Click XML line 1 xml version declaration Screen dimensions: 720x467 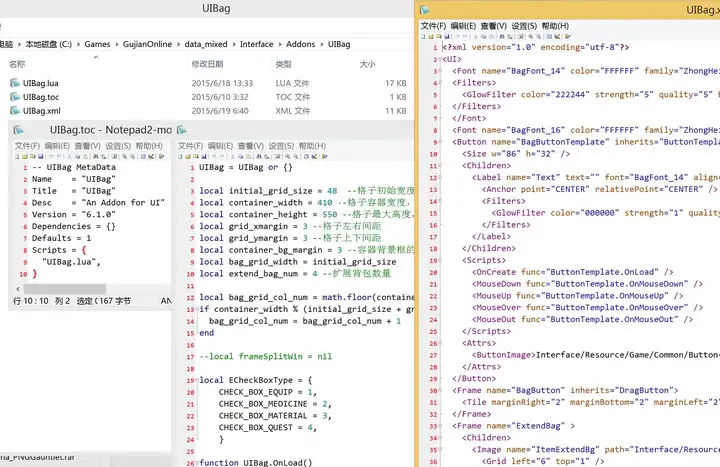tap(535, 47)
